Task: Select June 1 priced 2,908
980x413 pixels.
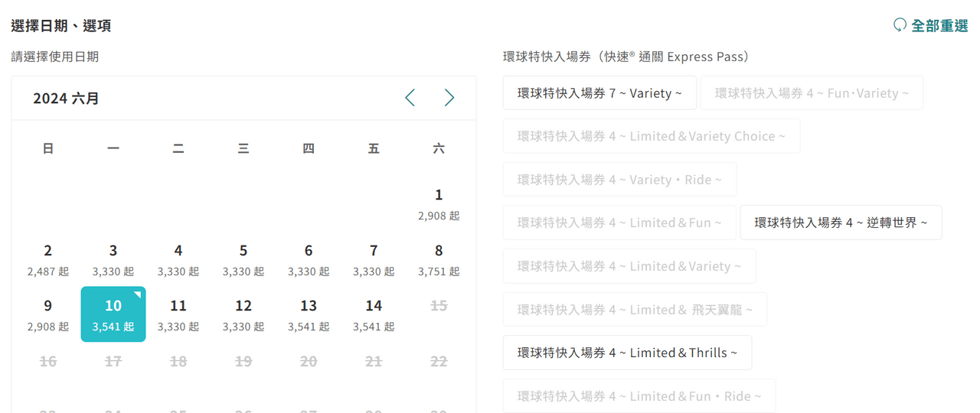Action: click(x=439, y=204)
